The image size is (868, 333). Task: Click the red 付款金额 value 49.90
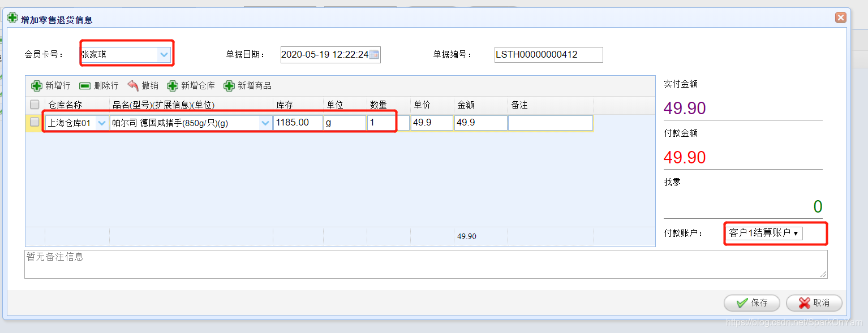coord(685,157)
